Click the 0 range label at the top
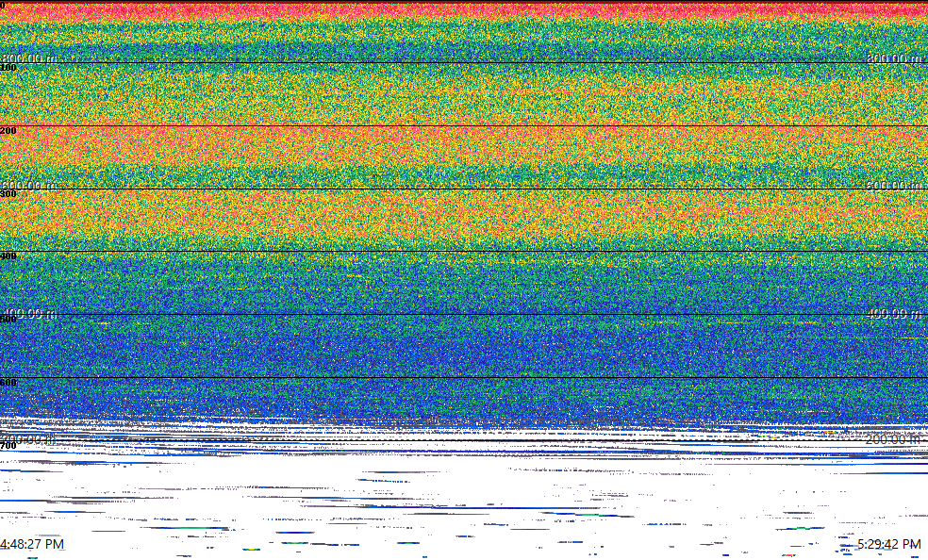Screen dimensions: 928x560 (3, 6)
